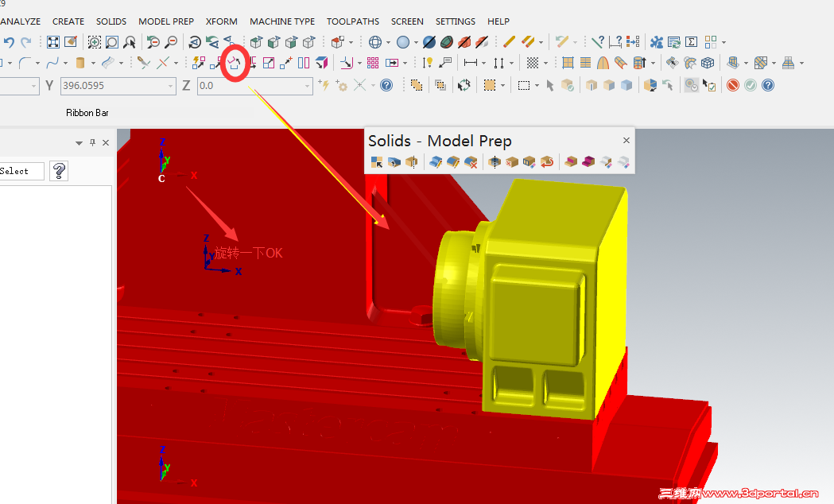Viewport: 834px width, 504px height.
Task: Click the Hole Axis icon in Model Prep
Action: click(x=495, y=161)
